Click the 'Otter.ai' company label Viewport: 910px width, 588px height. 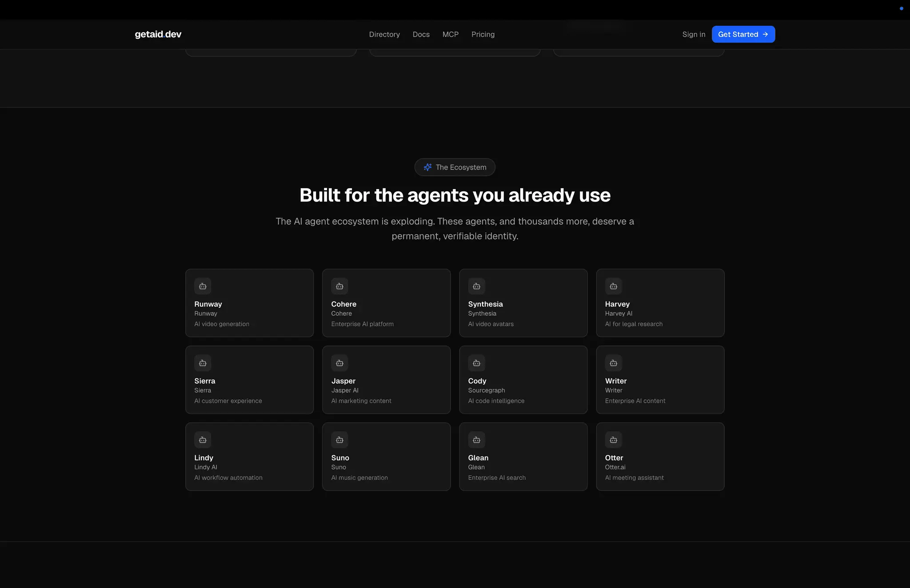pos(615,467)
